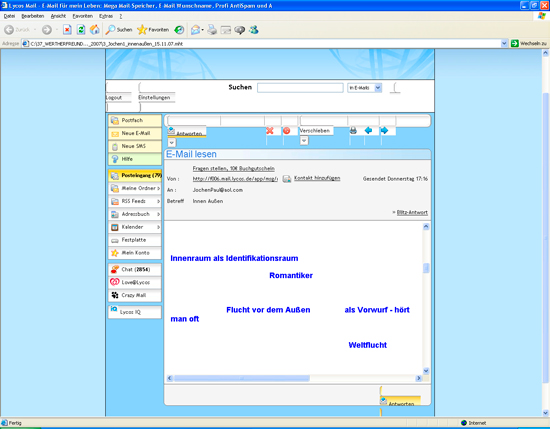Click the Suchen search input field

300,88
